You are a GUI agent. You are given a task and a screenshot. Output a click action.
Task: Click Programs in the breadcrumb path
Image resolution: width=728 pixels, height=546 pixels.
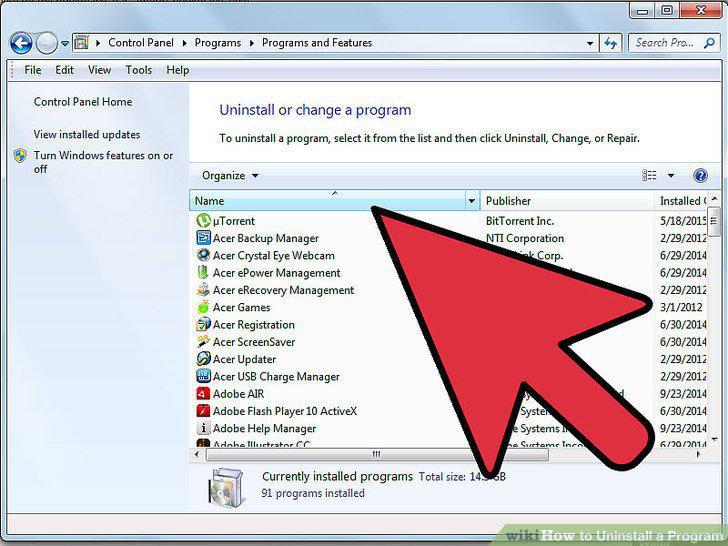[x=218, y=43]
